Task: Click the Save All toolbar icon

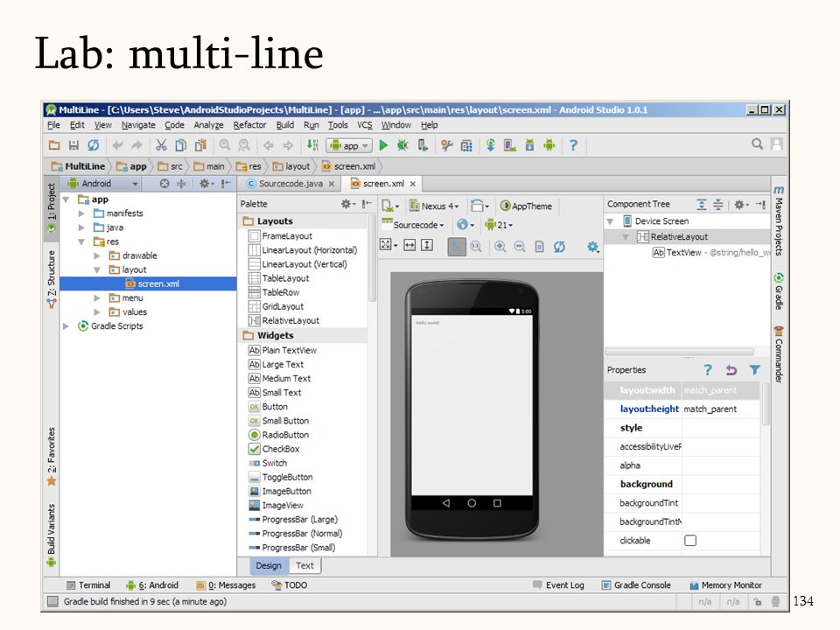Action: coord(73,145)
